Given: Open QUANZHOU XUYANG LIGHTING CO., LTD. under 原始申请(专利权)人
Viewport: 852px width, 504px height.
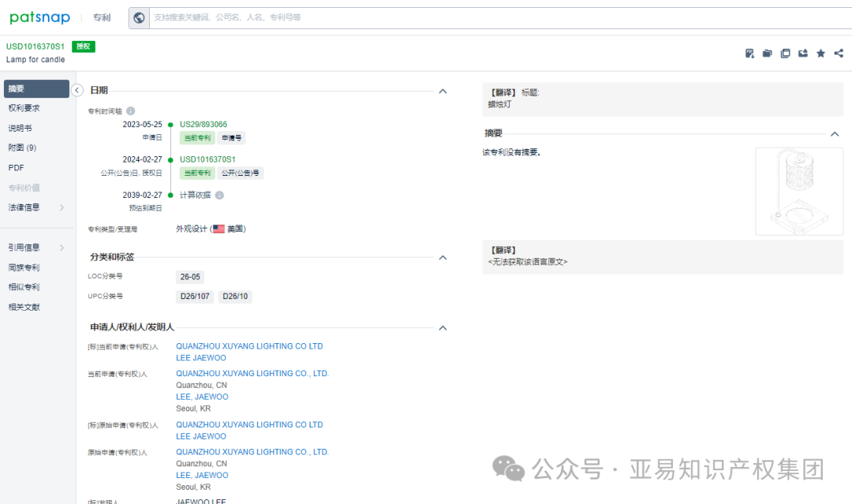Looking at the screenshot, I should pyautogui.click(x=252, y=452).
